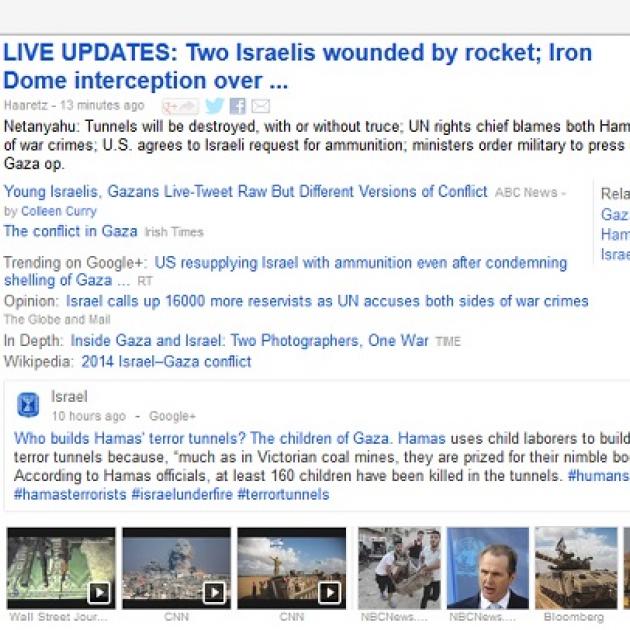The width and height of the screenshot is (630, 630).
Task: Share the Haaretz story on Twitter
Action: [x=214, y=106]
